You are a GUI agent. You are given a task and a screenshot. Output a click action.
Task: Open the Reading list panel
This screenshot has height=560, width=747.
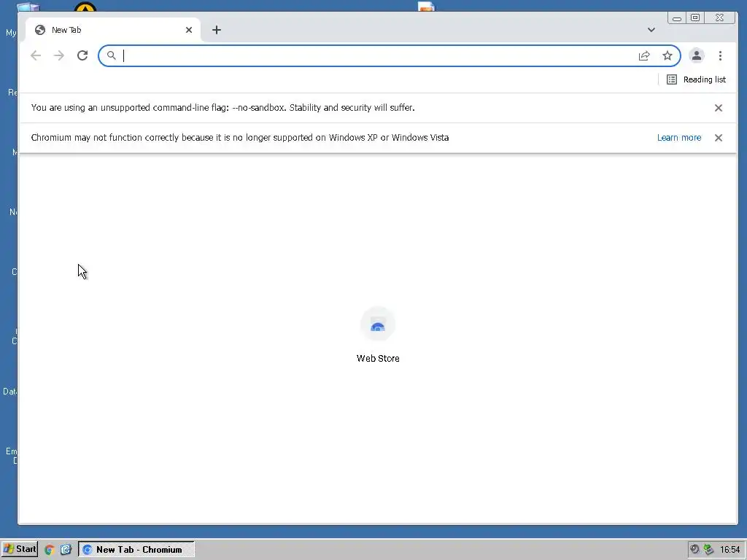[696, 79]
